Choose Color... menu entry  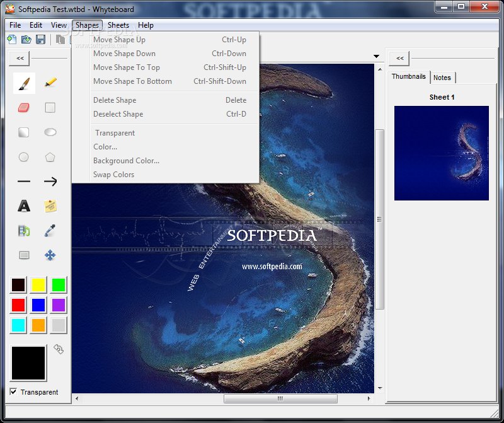(165, 147)
